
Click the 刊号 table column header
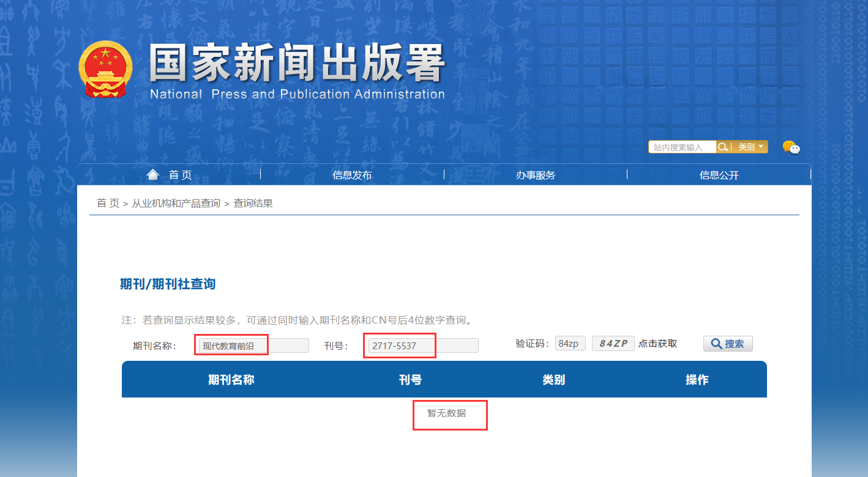click(410, 380)
